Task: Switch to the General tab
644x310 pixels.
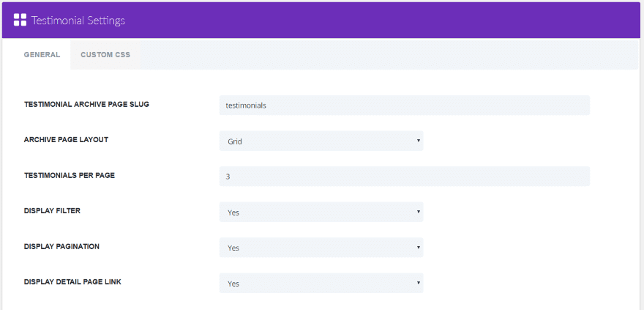Action: (42, 54)
